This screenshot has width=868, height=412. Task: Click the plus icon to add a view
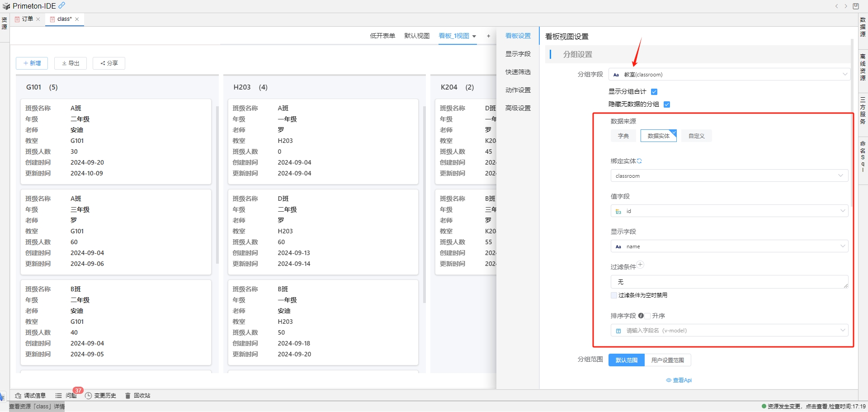[x=488, y=36]
